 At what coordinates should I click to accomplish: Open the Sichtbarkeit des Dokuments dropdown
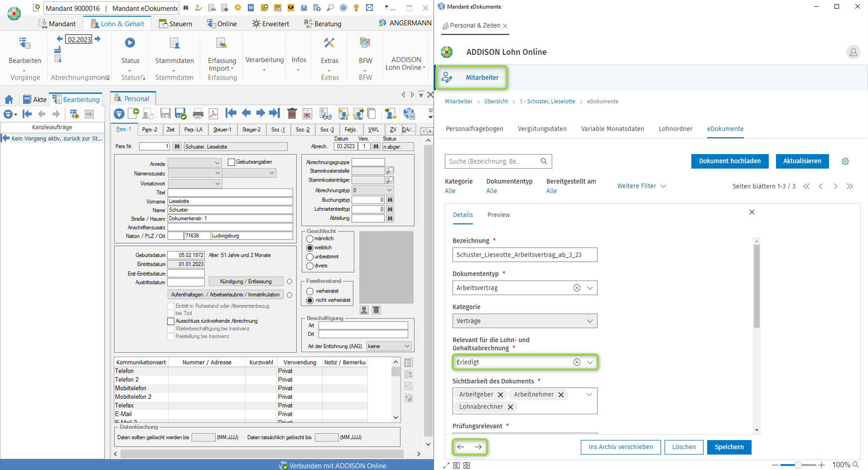pyautogui.click(x=589, y=394)
